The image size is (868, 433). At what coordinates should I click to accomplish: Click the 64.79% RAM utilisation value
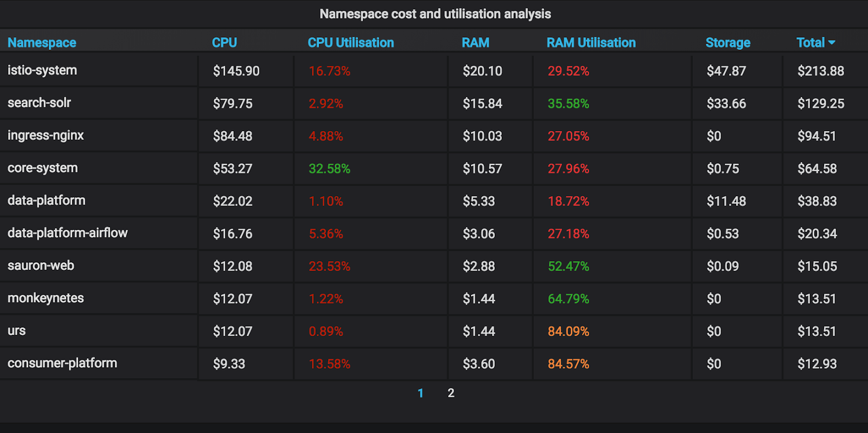click(569, 299)
